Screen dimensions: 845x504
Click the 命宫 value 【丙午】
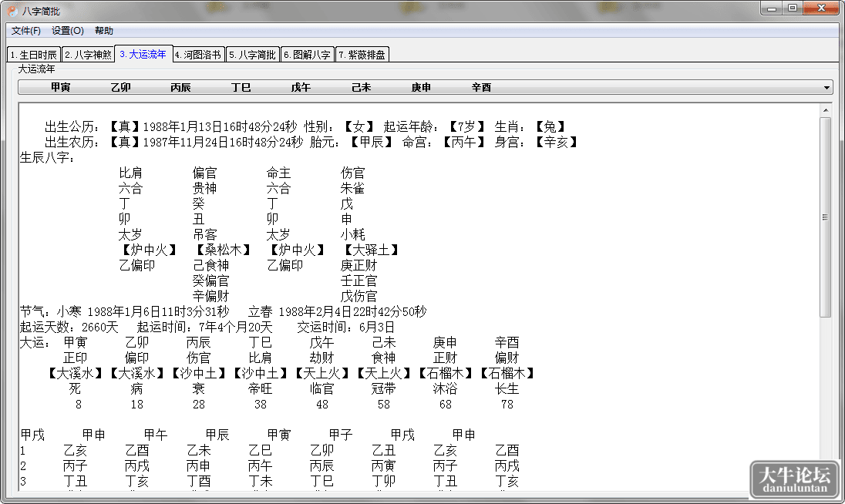463,142
